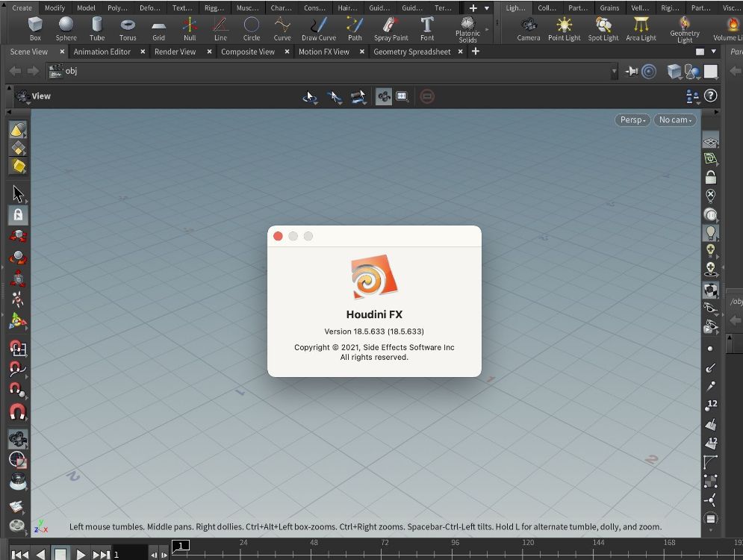Toggle the reference grid plane display

point(710,141)
